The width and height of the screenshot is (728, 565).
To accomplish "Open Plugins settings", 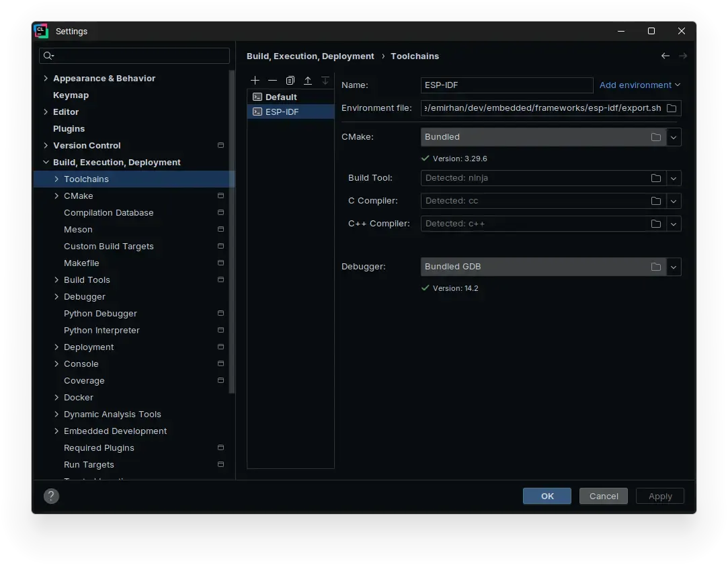I will tap(69, 128).
